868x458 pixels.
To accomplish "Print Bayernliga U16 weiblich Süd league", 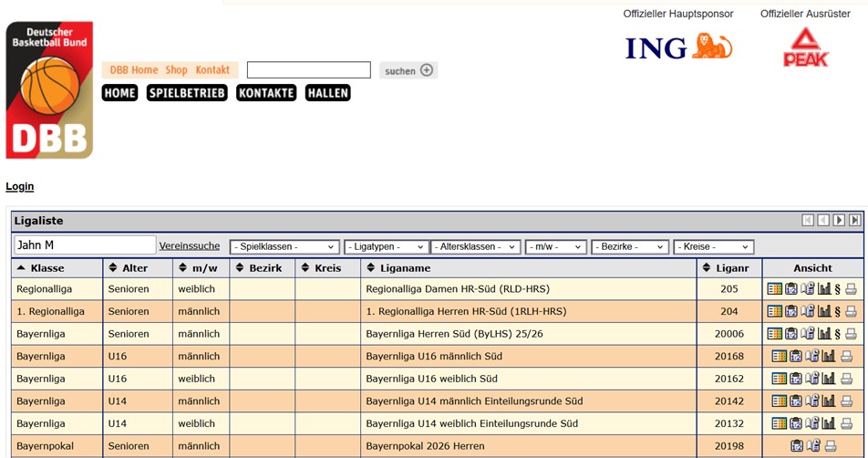I will pyautogui.click(x=846, y=379).
